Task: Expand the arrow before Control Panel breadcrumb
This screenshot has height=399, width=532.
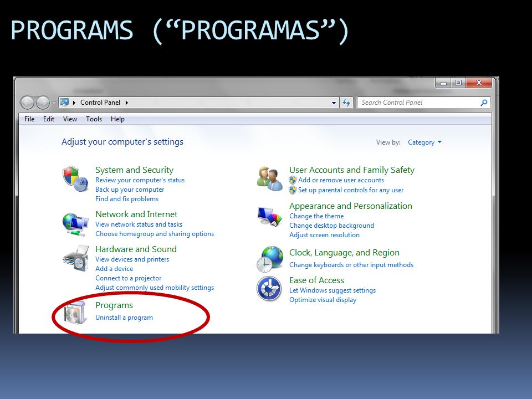Action: (x=74, y=103)
